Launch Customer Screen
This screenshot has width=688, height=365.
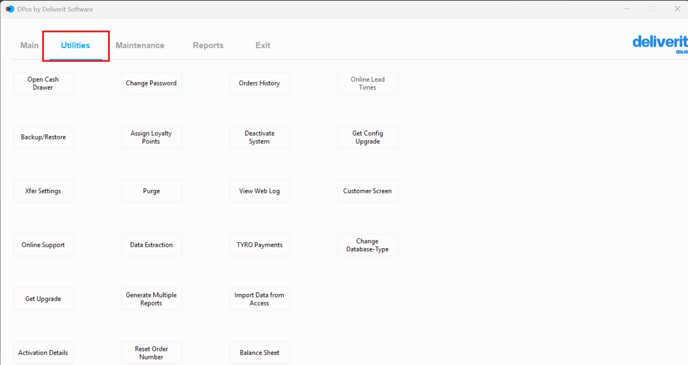pos(368,191)
